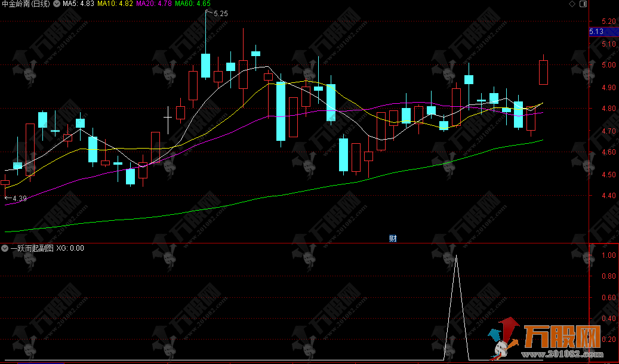Click the peak of the XG signal spike
Image resolution: width=619 pixels, height=364 pixels.
click(x=457, y=256)
